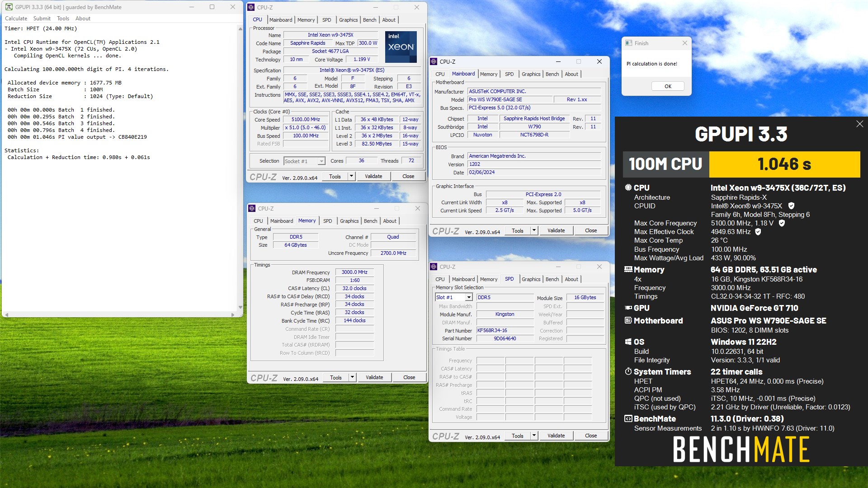Image resolution: width=868 pixels, height=488 pixels.
Task: Click OK in the Finish dialog
Action: [668, 86]
